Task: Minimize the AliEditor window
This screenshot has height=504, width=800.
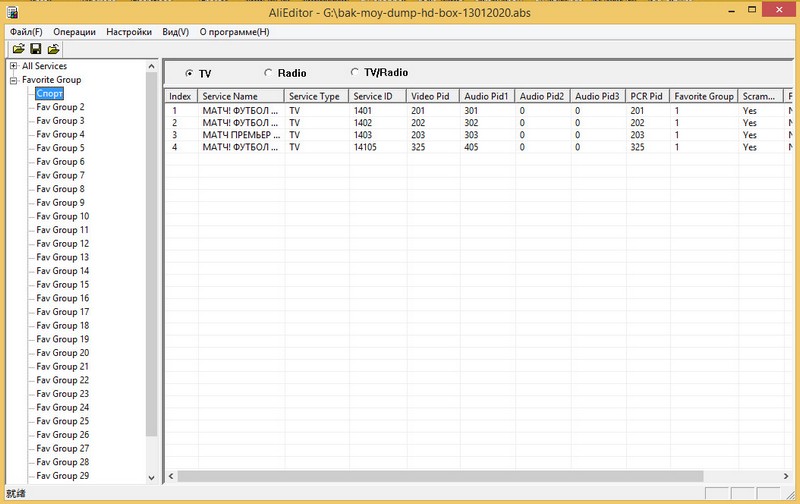Action: point(732,10)
